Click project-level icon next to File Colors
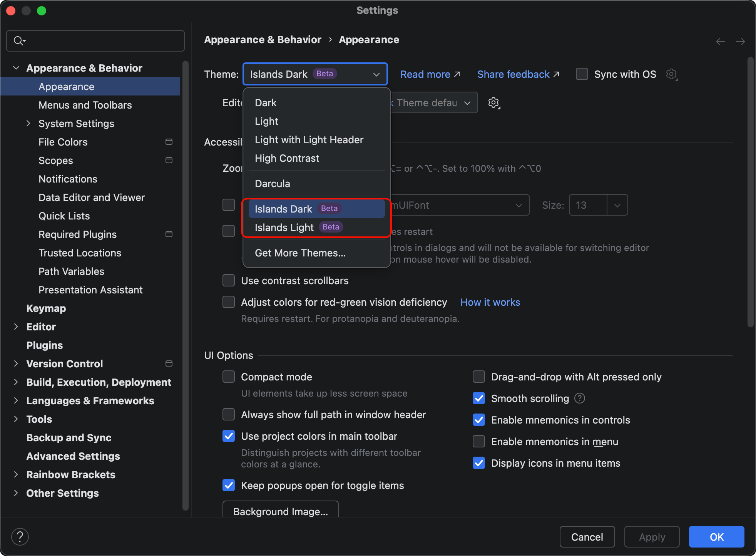 [169, 142]
